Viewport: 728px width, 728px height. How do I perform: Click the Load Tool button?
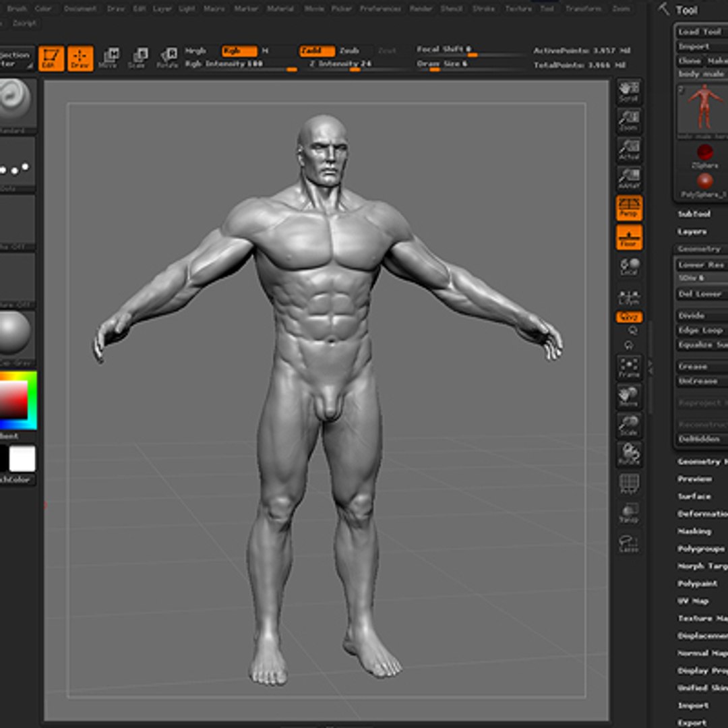701,32
